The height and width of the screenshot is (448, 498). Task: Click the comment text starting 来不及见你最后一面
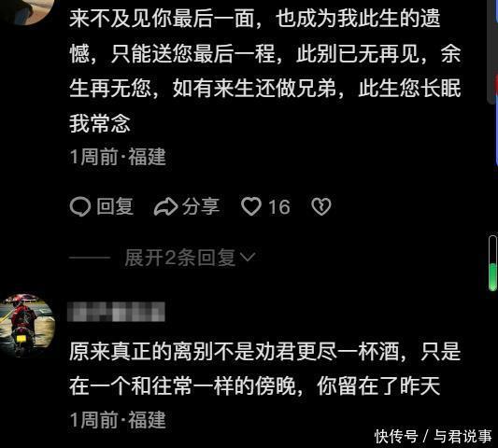(264, 71)
